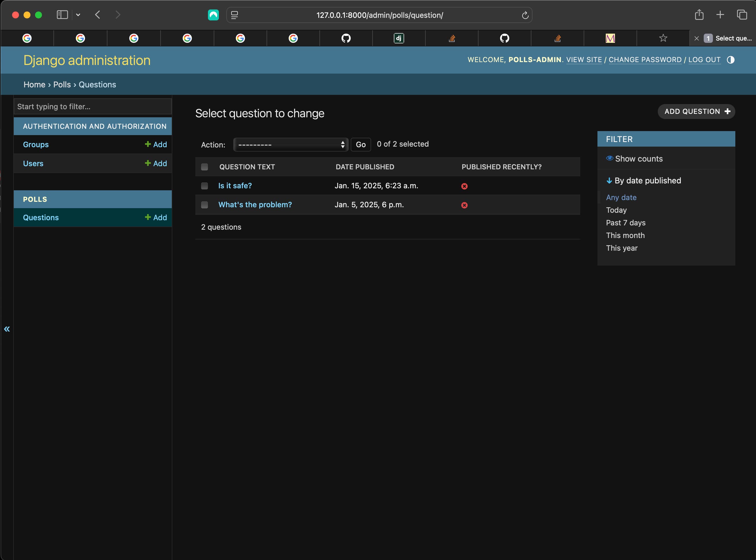The height and width of the screenshot is (560, 756).
Task: Open a new tab with plus icon
Action: (x=720, y=15)
